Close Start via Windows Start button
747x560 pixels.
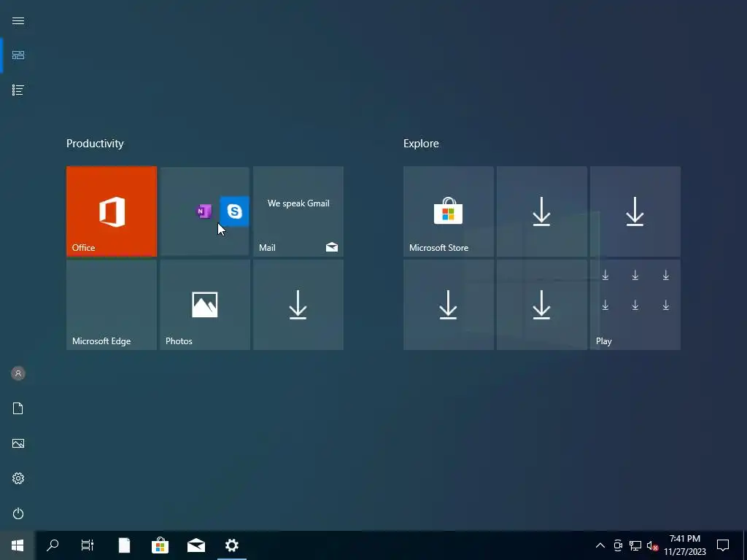point(18,545)
